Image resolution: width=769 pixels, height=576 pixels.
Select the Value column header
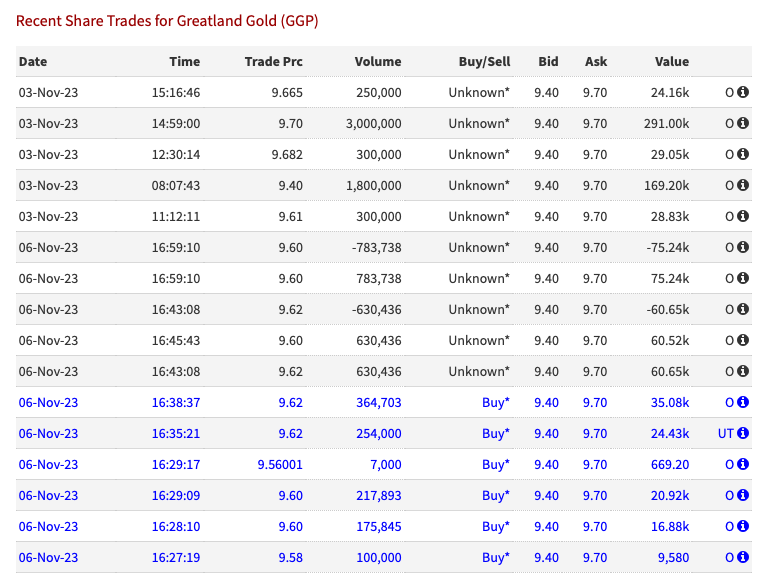coord(671,61)
